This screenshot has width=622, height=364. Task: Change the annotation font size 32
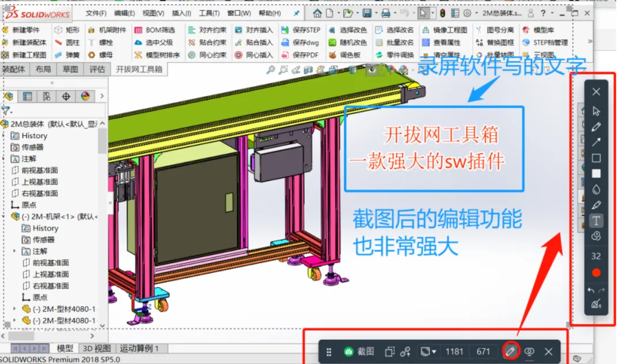tap(596, 256)
